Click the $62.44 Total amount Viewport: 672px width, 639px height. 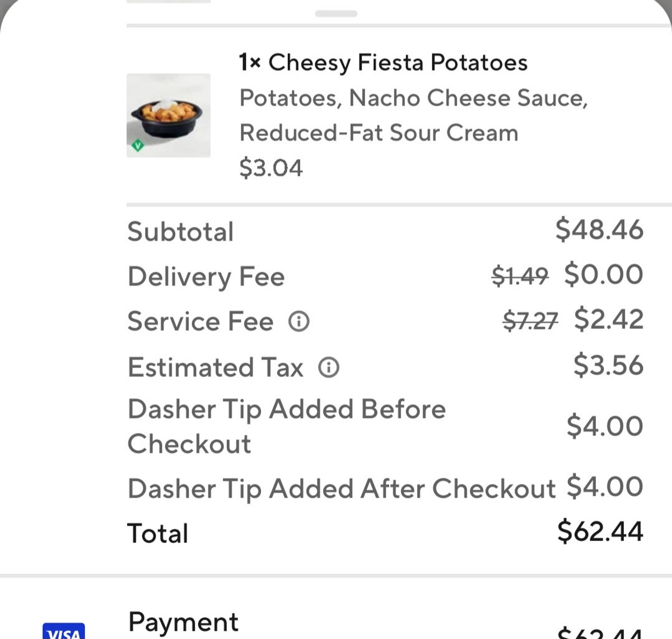tap(600, 531)
